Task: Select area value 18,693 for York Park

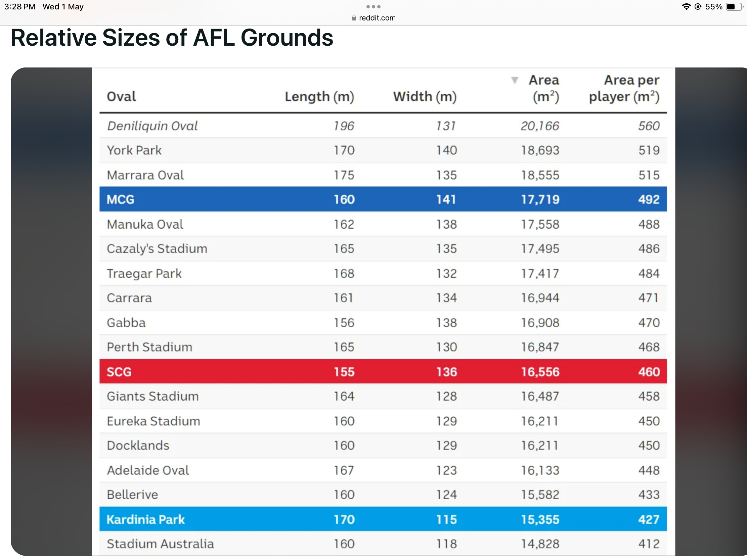Action: 540,150
